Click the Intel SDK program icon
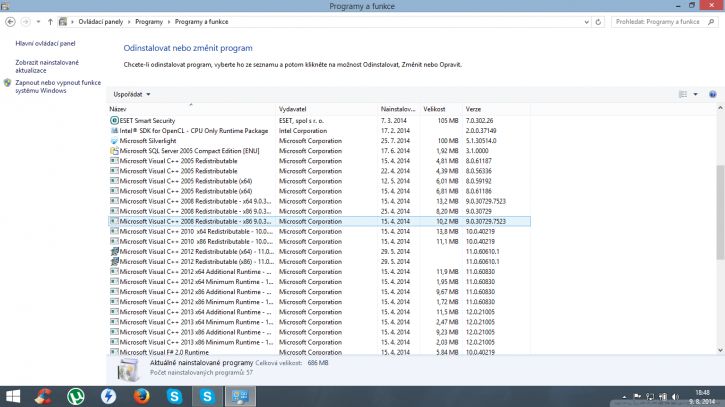Screen dimensions: 725x407 [114, 131]
